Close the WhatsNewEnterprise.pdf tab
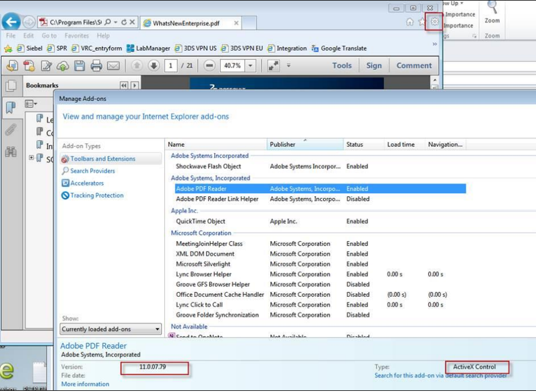The height and width of the screenshot is (392, 536). [x=236, y=23]
